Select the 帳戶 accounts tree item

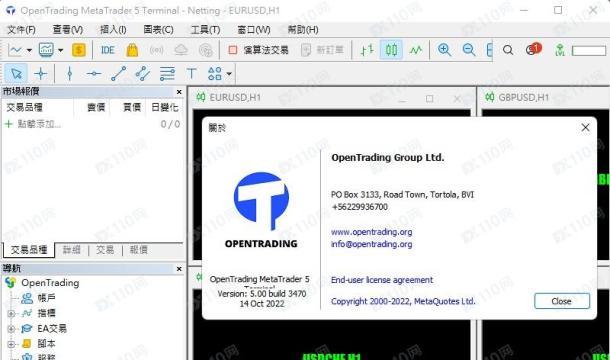tap(46, 298)
